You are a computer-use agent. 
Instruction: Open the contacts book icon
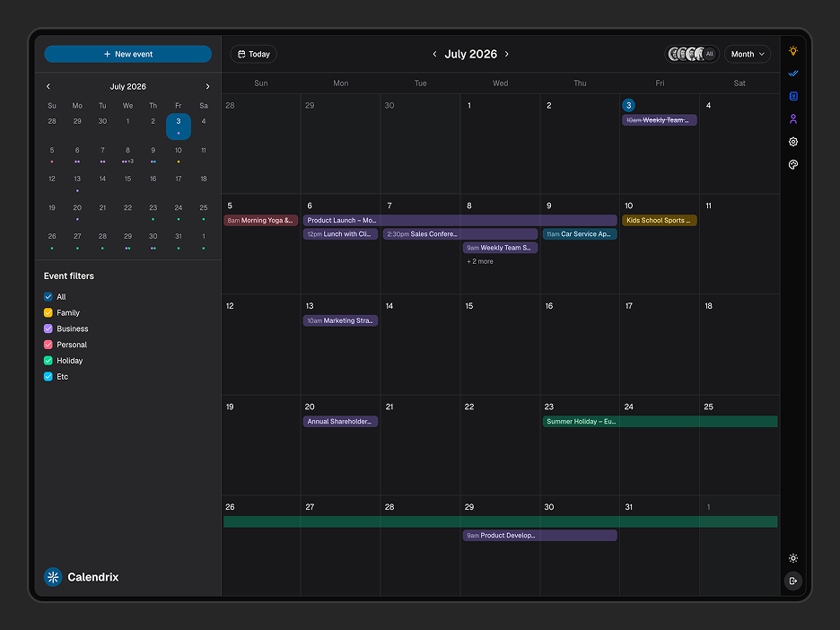[x=792, y=96]
